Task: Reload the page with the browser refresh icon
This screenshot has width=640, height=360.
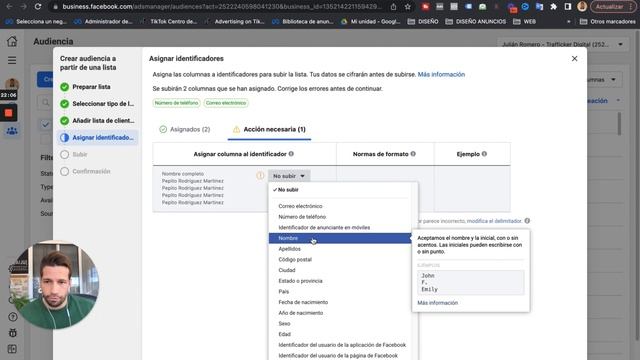Action: click(38, 7)
